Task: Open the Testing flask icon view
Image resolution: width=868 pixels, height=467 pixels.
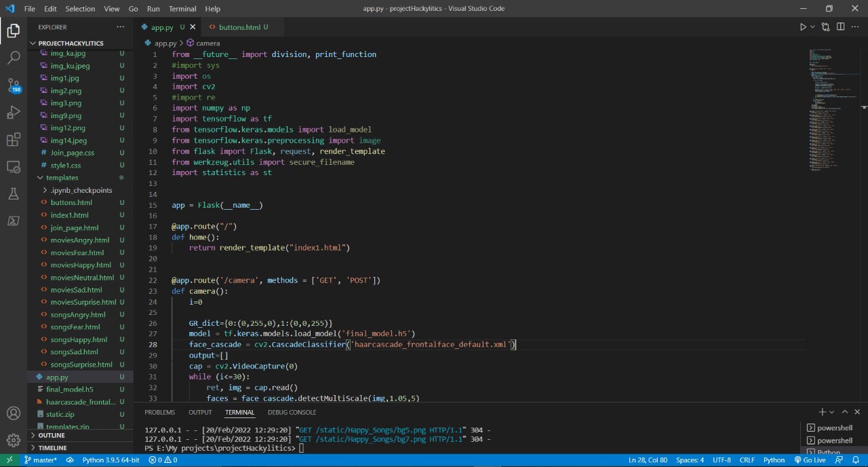Action: point(14,194)
